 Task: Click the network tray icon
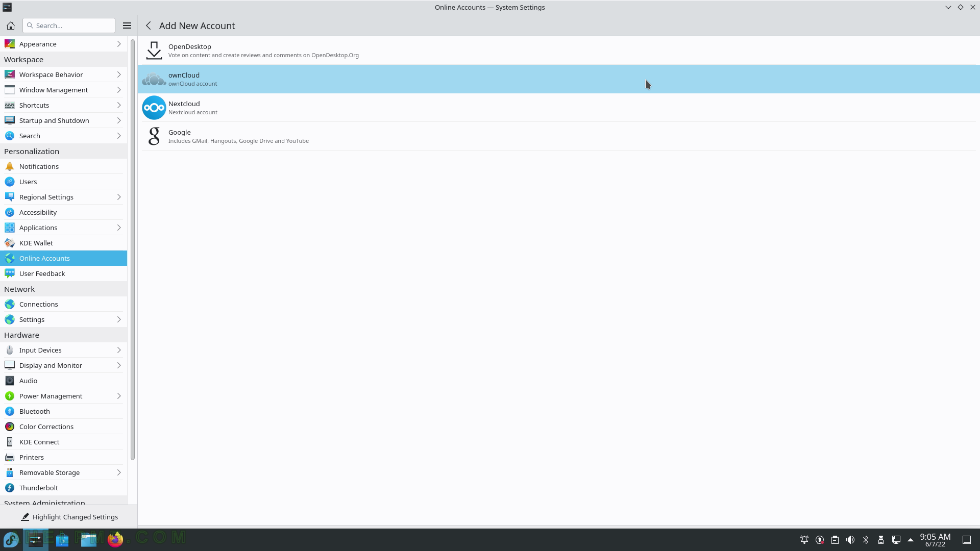pyautogui.click(x=896, y=540)
